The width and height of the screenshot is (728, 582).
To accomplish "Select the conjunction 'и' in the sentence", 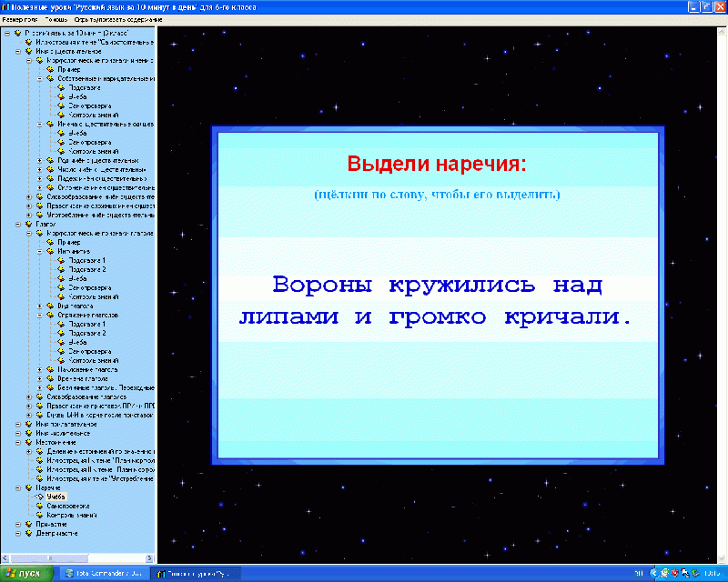I will click(363, 318).
